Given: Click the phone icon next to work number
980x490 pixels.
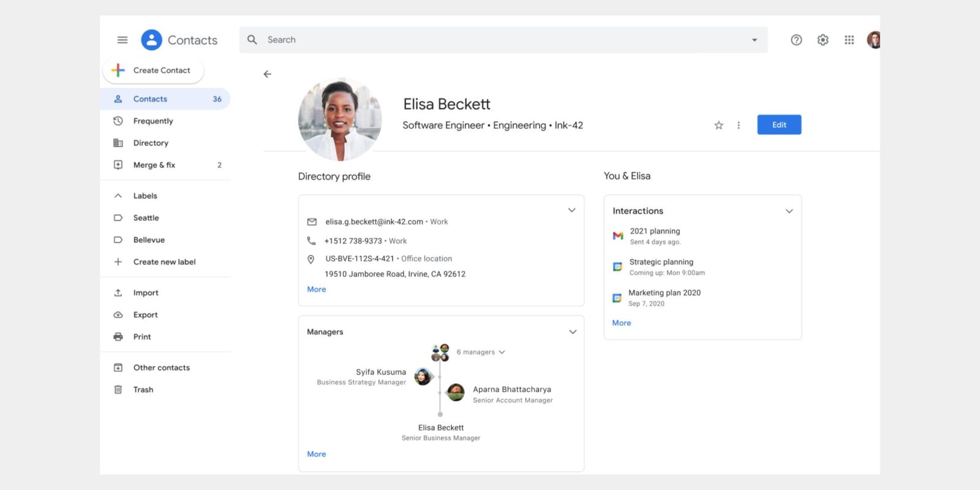Looking at the screenshot, I should click(x=311, y=241).
